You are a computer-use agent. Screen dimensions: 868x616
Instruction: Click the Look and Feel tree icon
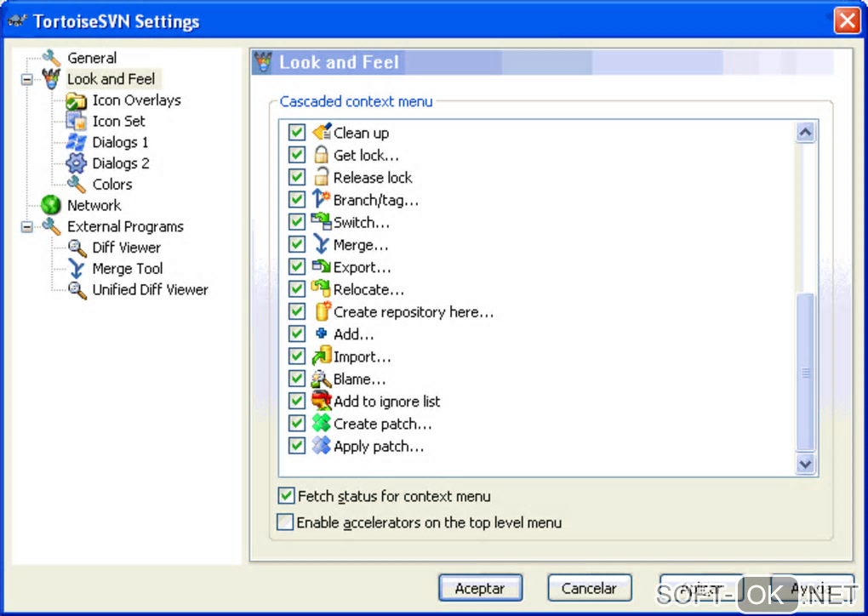click(51, 78)
